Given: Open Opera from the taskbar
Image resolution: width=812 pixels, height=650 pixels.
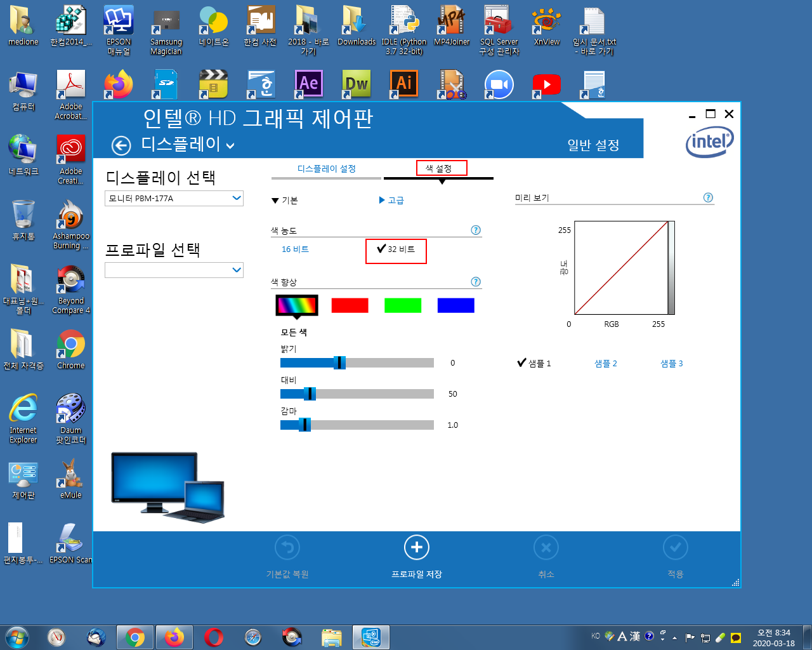Looking at the screenshot, I should [214, 637].
